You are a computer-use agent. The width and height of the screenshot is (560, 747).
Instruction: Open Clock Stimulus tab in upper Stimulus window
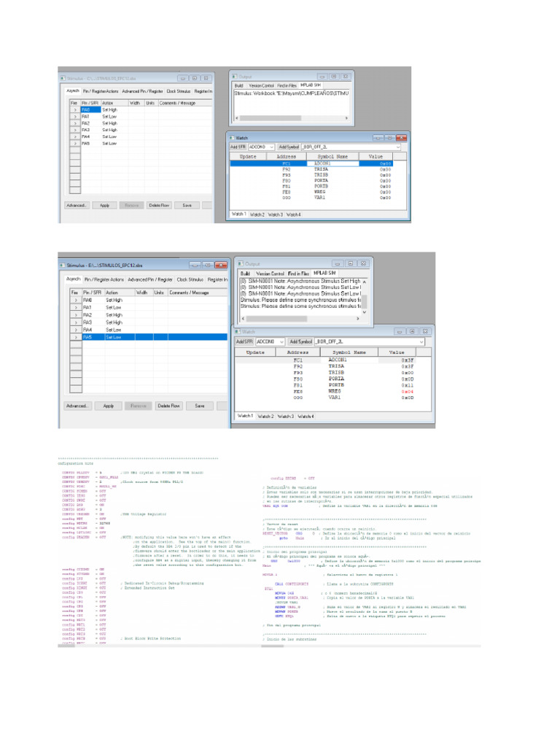click(x=179, y=91)
